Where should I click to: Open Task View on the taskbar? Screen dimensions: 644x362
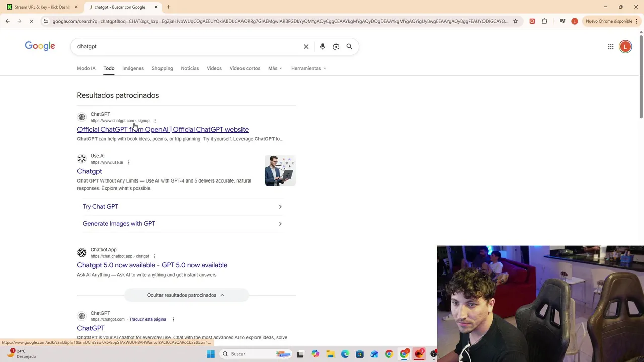[300, 354]
